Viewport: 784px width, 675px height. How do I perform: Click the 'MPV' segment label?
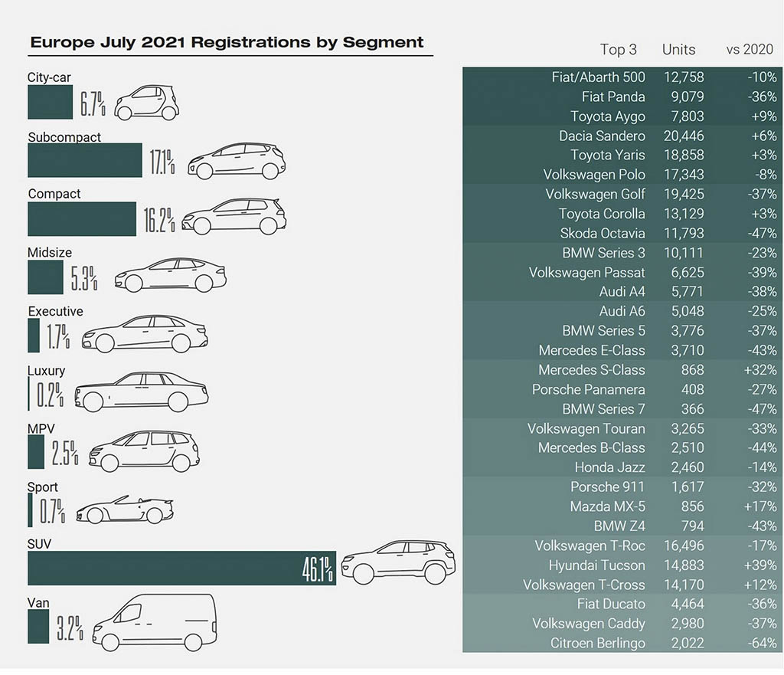tap(41, 429)
